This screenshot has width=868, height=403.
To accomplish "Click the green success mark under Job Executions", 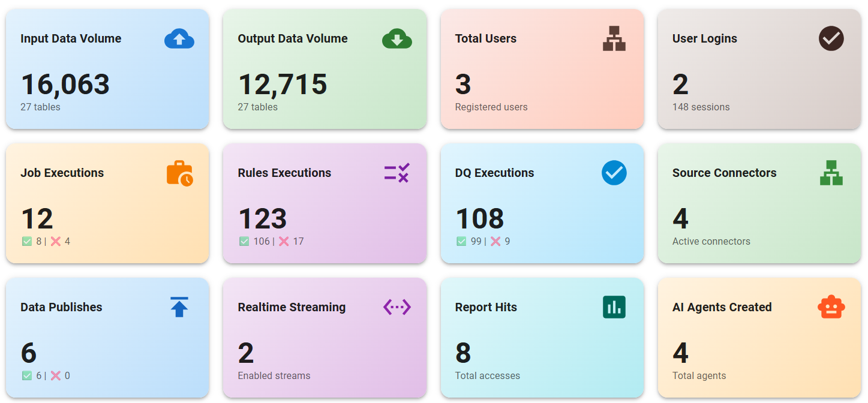I will point(27,242).
